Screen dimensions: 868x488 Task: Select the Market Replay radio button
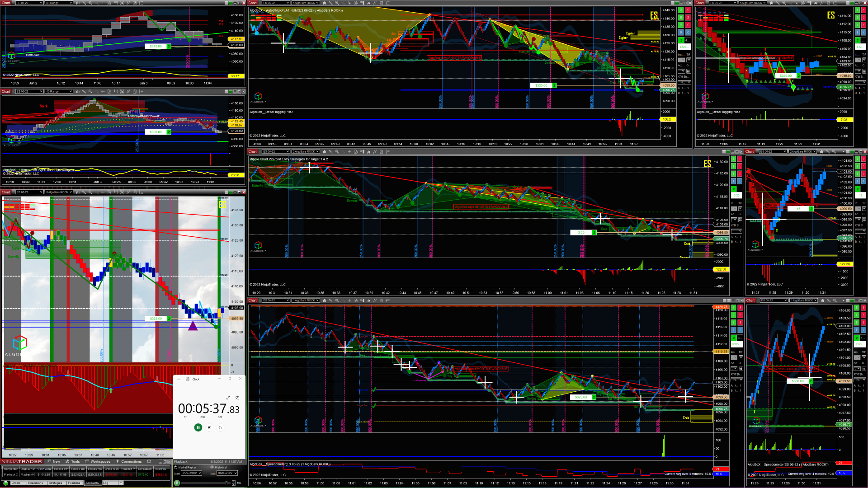pos(176,467)
